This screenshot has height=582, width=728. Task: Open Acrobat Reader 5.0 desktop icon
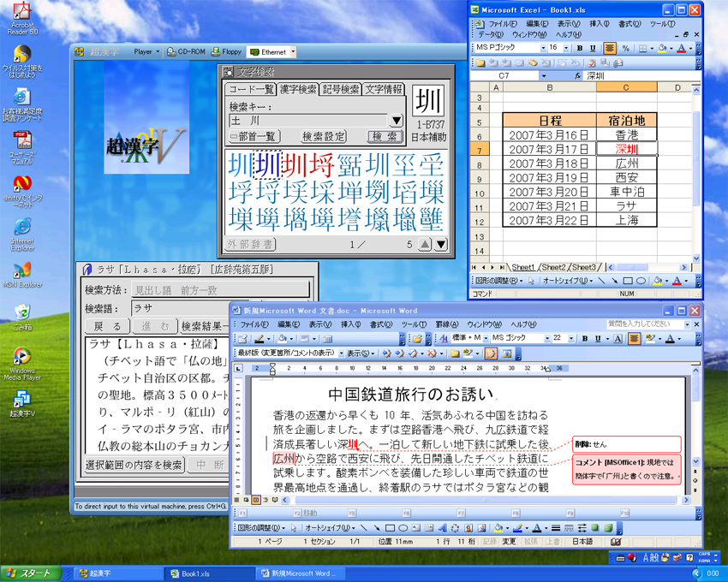(x=22, y=17)
